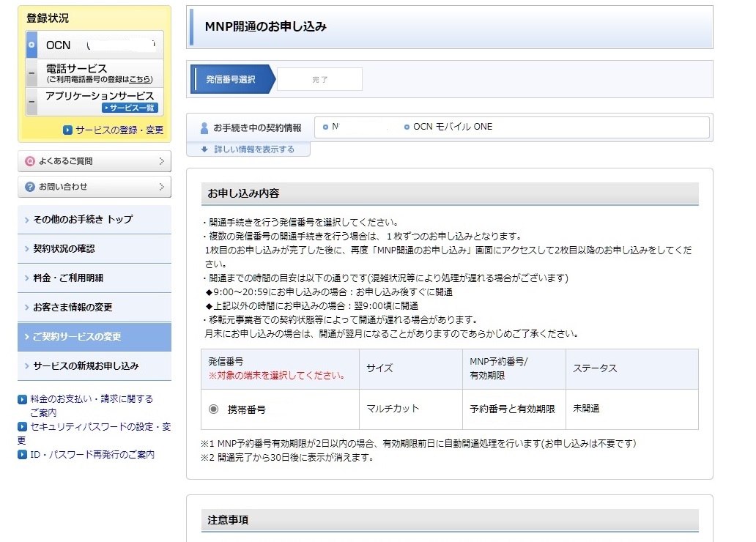756x542 pixels.
Task: Click the question mark icon for お問い合わせ
Action: click(30, 187)
